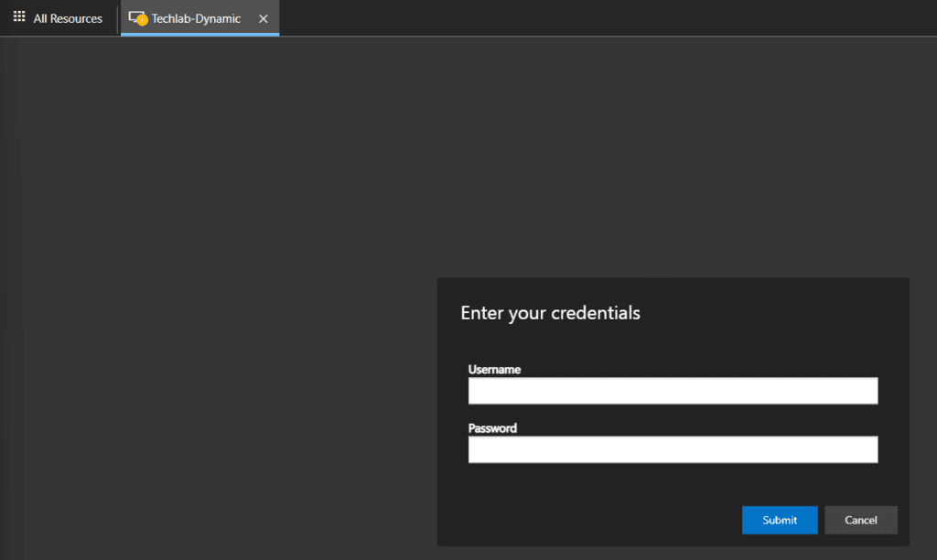Close the Techlab-Dynamic tab
The image size is (937, 560).
(264, 18)
